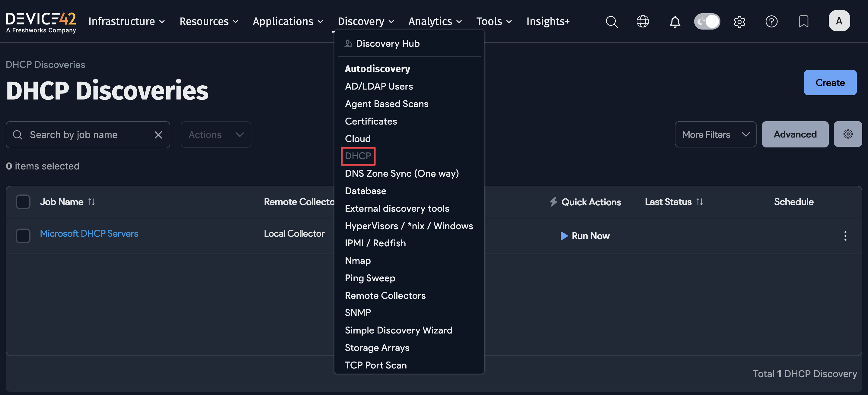Expand the Tools menu dropdown
868x395 pixels.
pyautogui.click(x=493, y=21)
